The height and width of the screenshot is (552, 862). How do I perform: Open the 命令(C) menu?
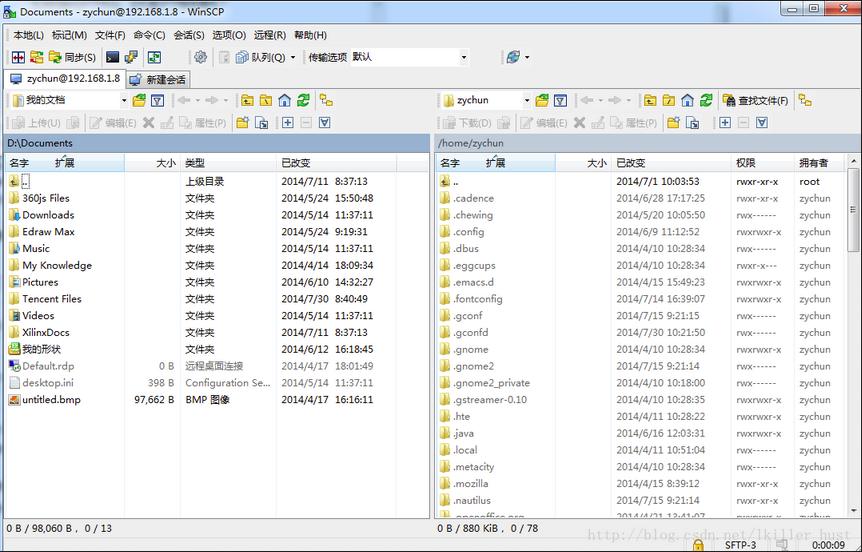click(149, 35)
